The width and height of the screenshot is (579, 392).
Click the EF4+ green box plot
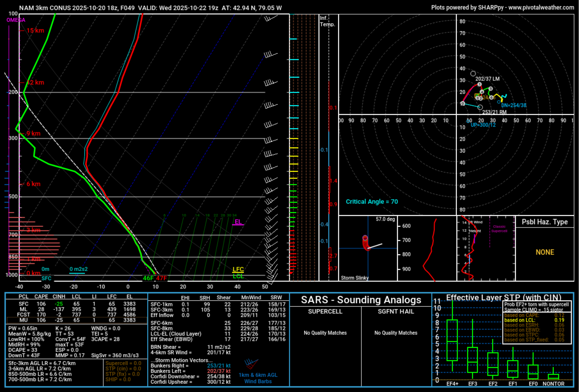point(452,340)
